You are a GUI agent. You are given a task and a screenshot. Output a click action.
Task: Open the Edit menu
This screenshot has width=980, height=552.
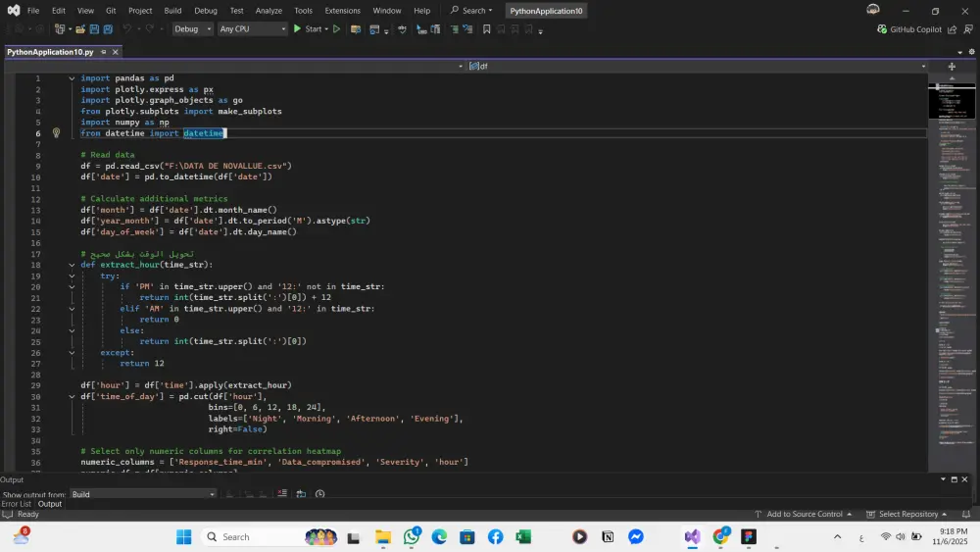coord(59,11)
